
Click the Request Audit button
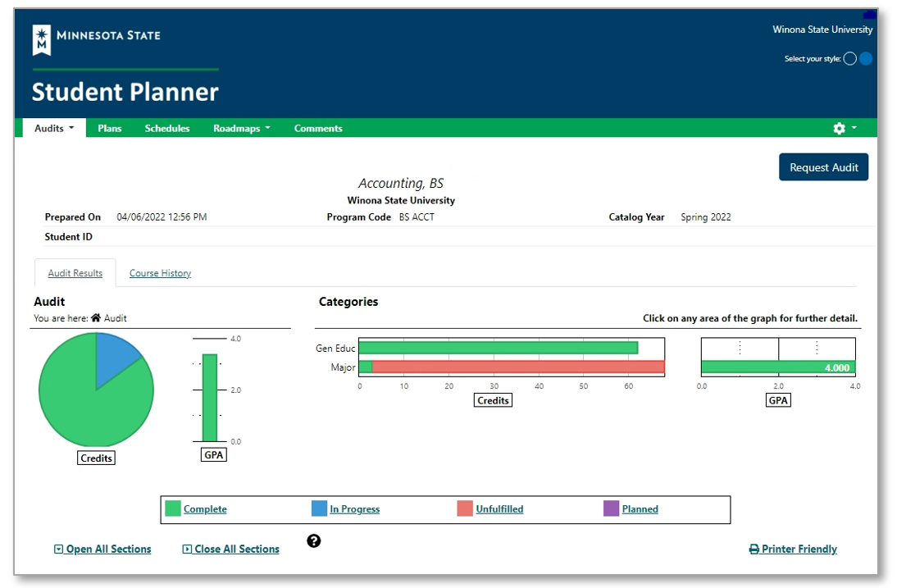(x=824, y=167)
